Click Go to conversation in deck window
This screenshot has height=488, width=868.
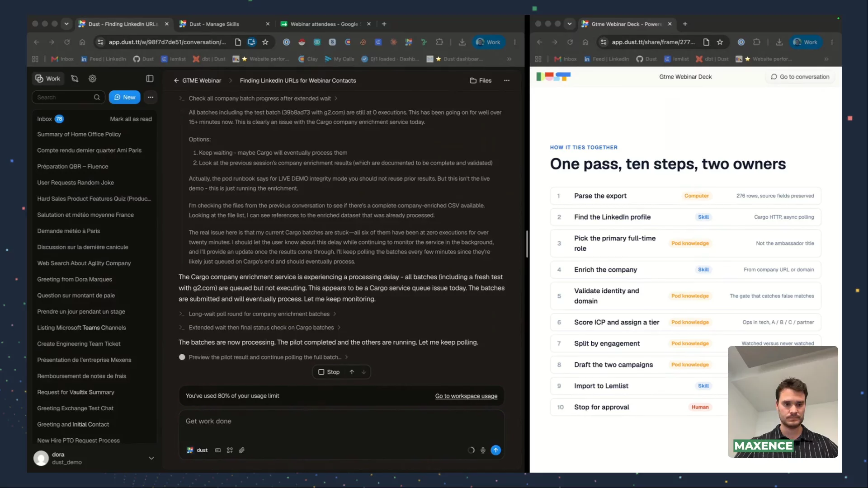click(800, 77)
